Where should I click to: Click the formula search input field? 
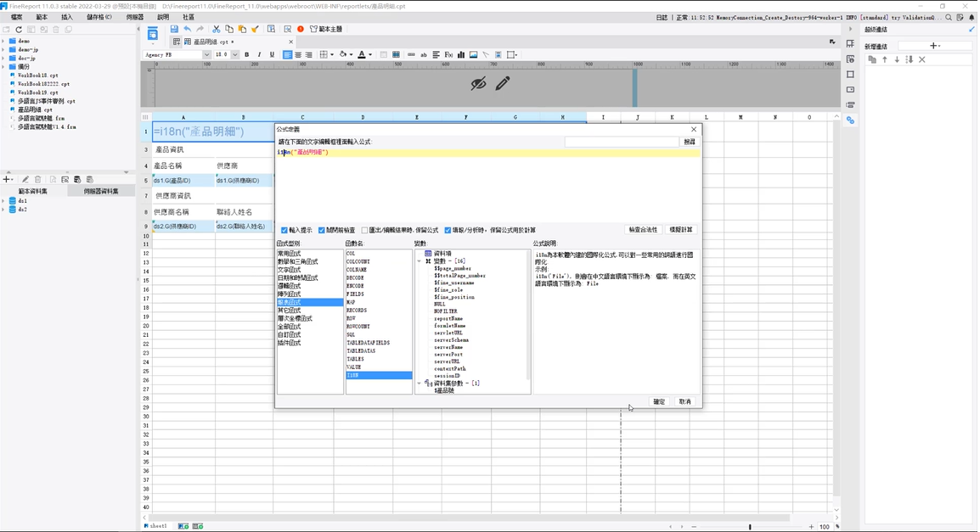point(622,143)
